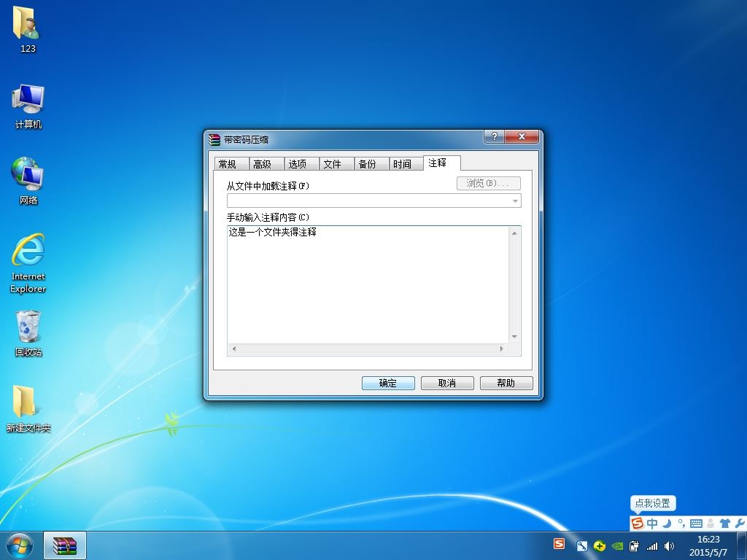Open the volume speaker tray icon
This screenshot has height=560, width=747.
point(669,546)
